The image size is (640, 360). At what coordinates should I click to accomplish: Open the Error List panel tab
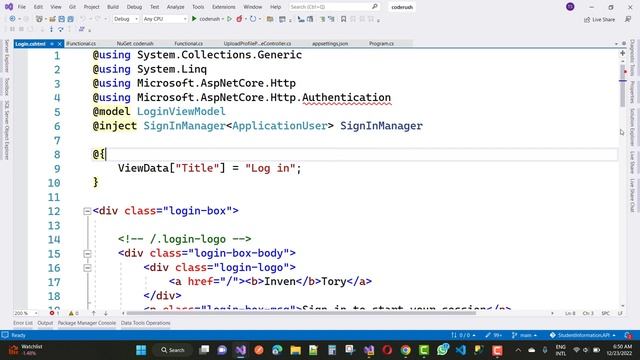[x=23, y=323]
